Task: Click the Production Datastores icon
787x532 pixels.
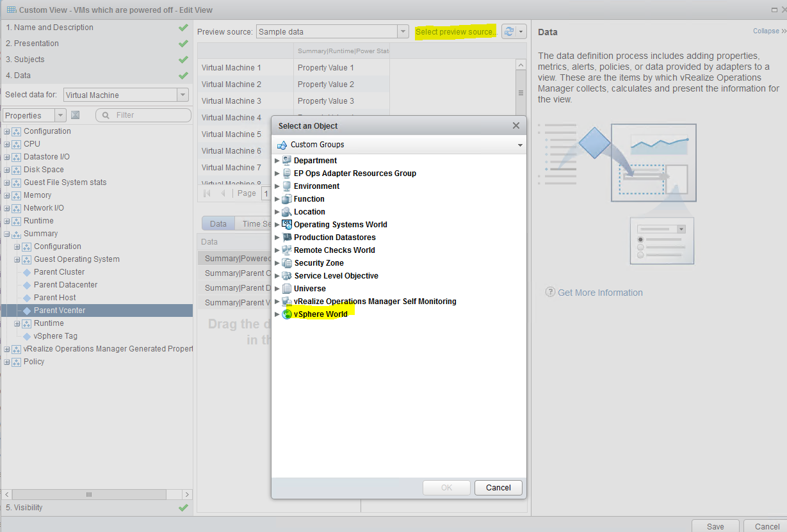Action: pyautogui.click(x=287, y=238)
